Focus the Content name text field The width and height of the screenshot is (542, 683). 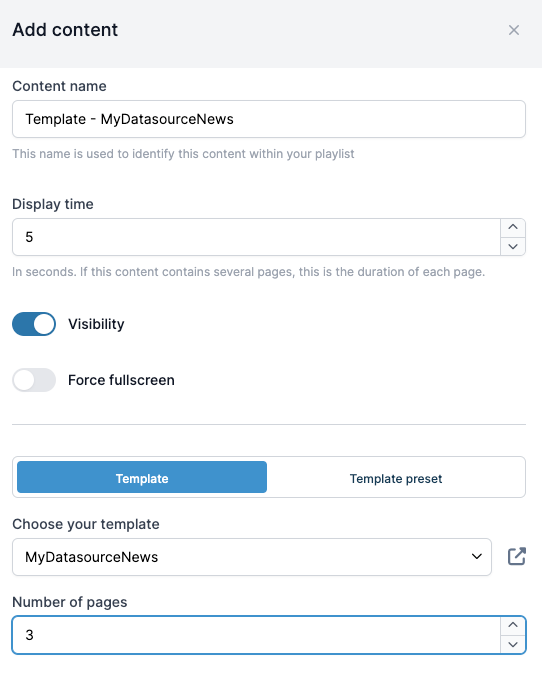[x=269, y=119]
